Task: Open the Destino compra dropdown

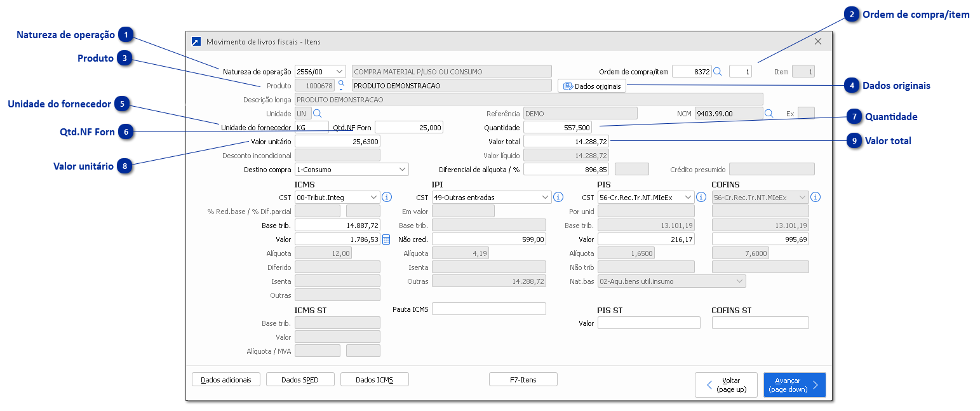Action: 402,170
